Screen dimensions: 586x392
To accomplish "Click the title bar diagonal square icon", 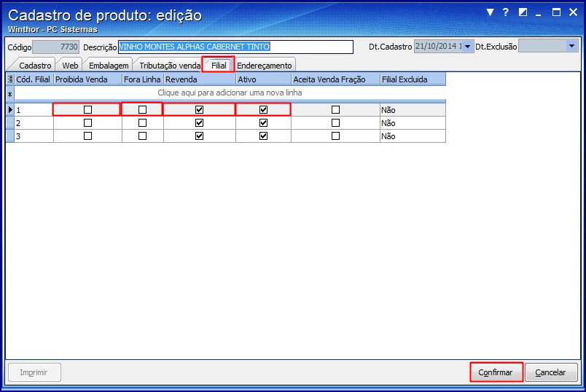I will tap(523, 12).
